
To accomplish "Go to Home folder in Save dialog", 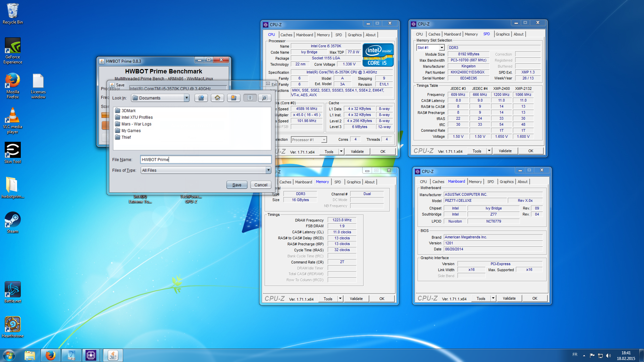I will [x=217, y=98].
